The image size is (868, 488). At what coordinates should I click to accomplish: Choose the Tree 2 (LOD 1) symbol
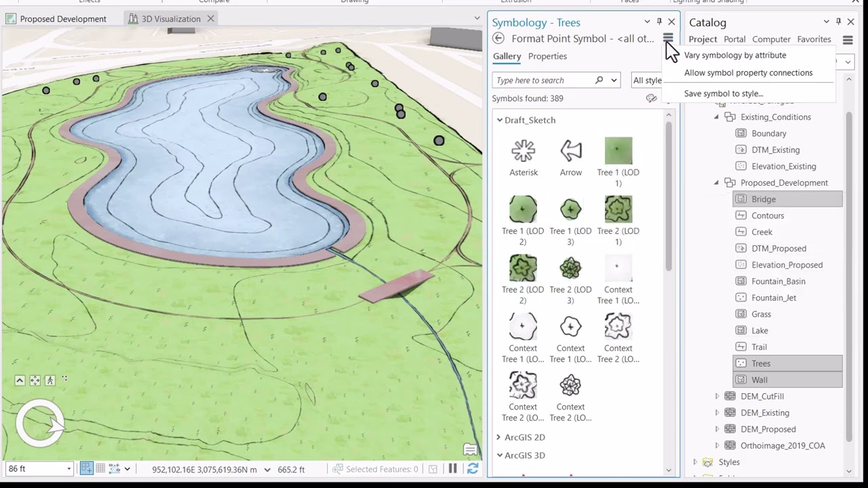point(618,221)
